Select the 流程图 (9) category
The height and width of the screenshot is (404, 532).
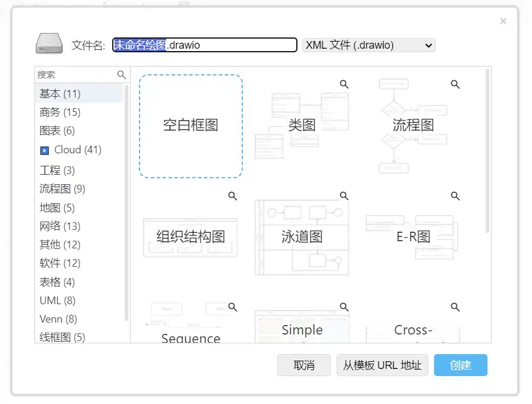(x=62, y=189)
